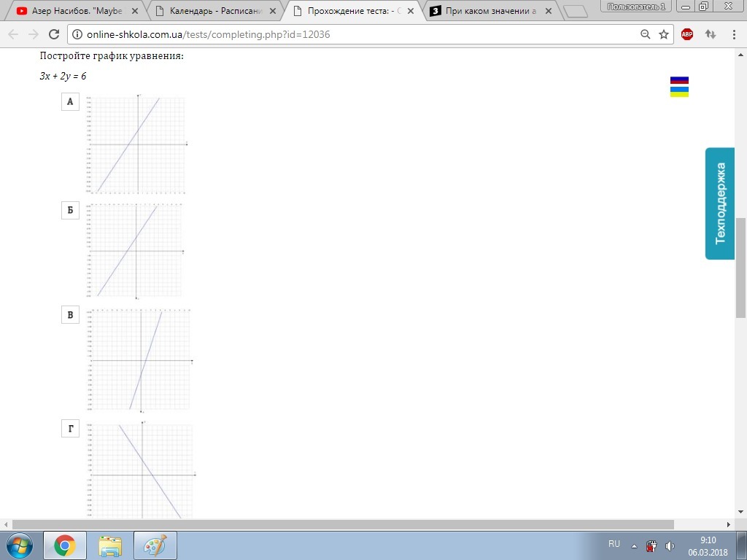View site information icon in address bar
This screenshot has width=747, height=560.
pos(77,34)
